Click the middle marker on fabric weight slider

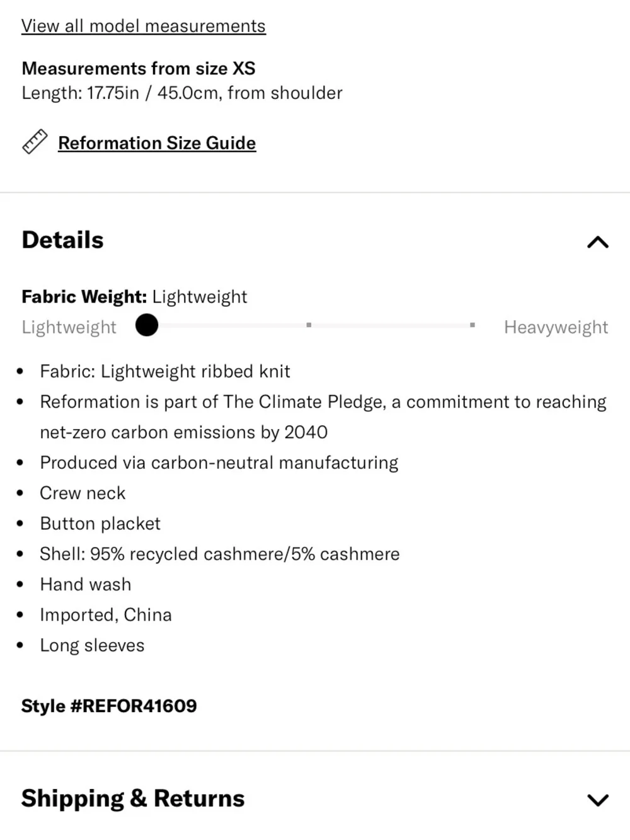pyautogui.click(x=309, y=325)
